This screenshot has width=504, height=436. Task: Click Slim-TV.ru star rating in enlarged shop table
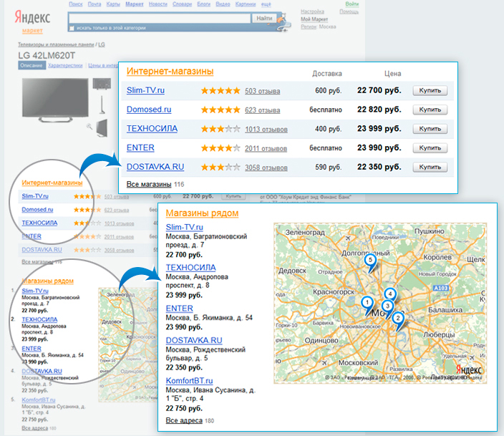[x=220, y=91]
